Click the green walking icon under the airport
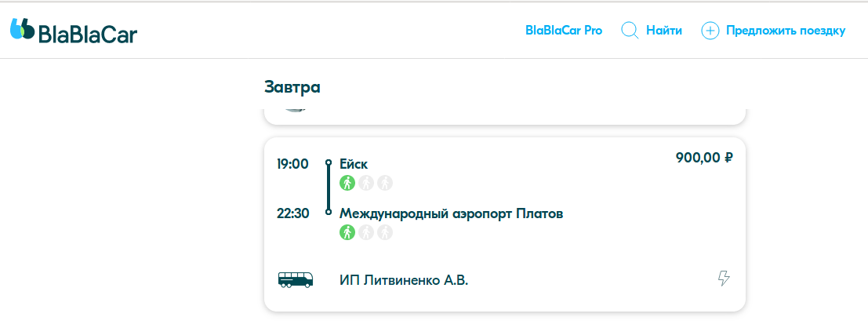 (347, 232)
